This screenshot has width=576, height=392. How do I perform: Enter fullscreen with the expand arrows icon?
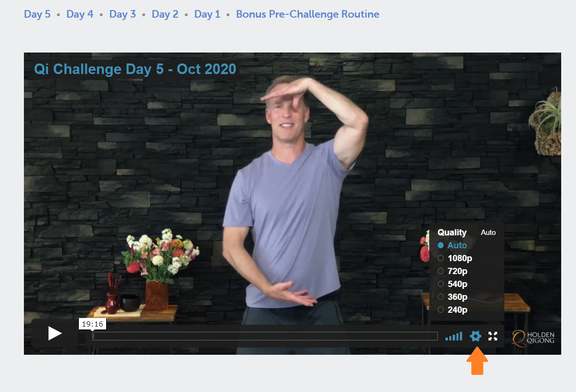point(493,336)
